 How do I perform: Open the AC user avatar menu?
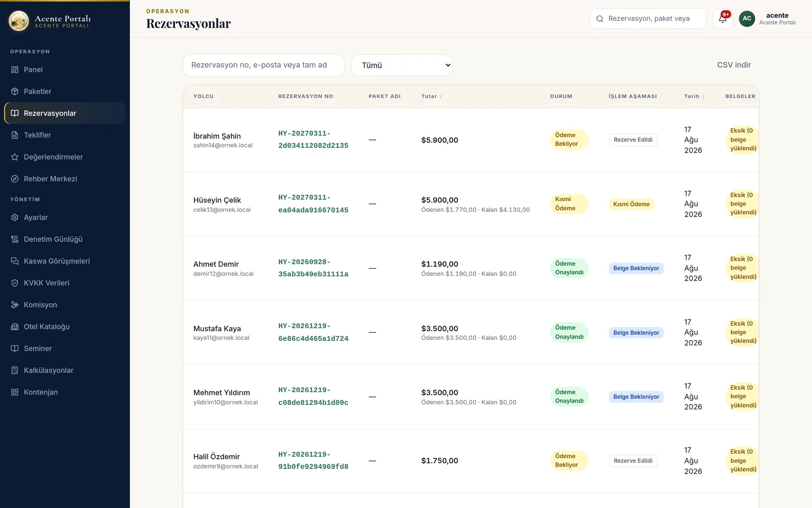(x=747, y=19)
